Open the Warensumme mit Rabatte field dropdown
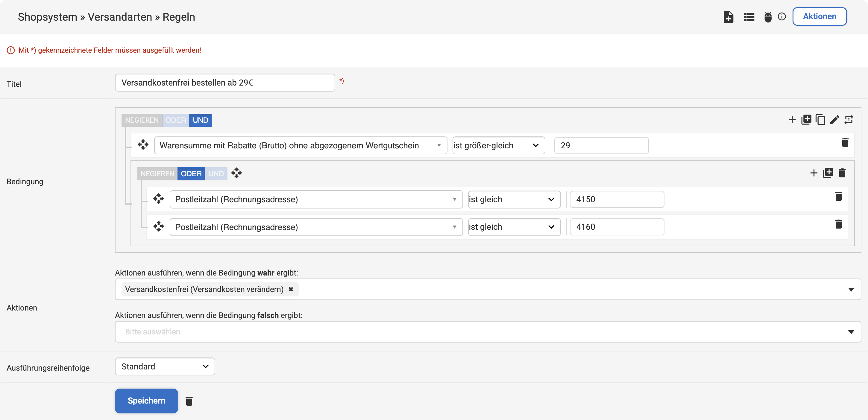The height and width of the screenshot is (420, 868). (301, 145)
